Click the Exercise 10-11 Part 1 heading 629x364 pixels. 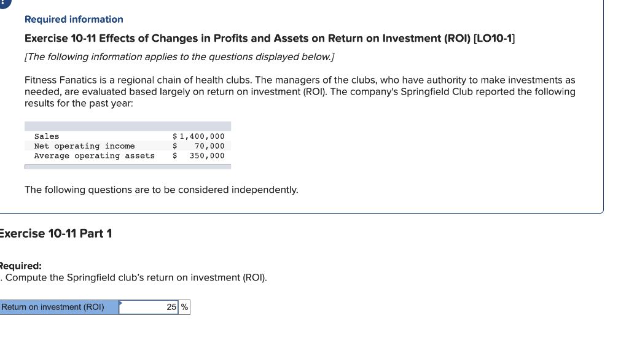(x=56, y=233)
